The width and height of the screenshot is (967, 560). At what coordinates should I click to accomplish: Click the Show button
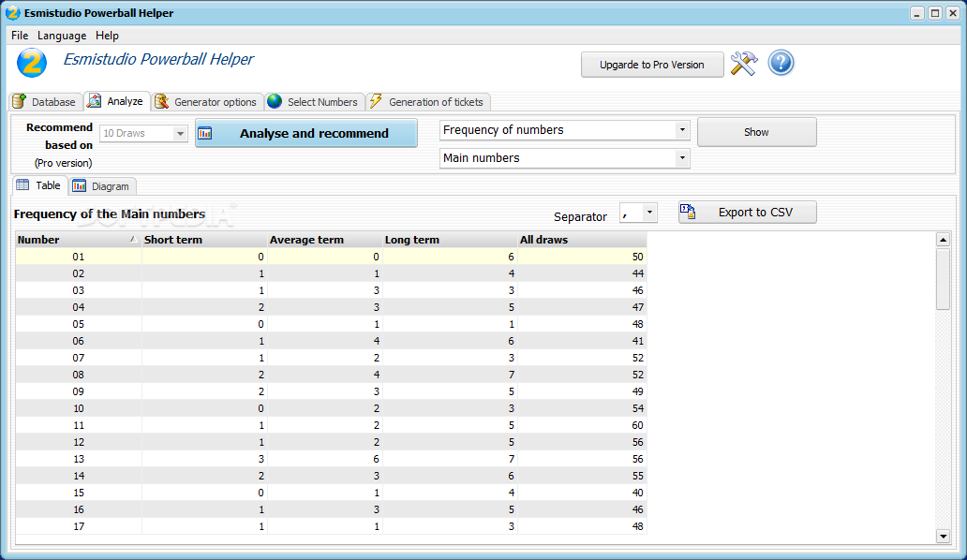tap(757, 132)
